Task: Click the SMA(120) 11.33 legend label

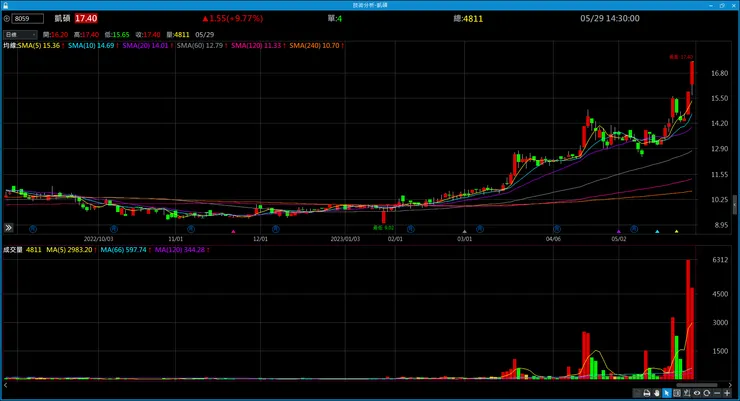Action: (x=256, y=46)
